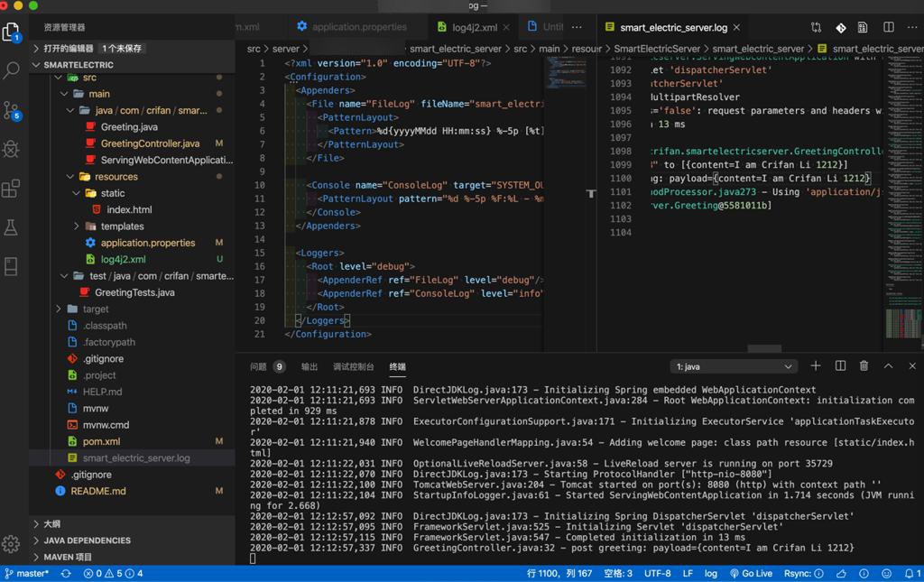Click horizontal scrollbar of log editor
Image resolution: width=924 pixels, height=582 pixels.
(x=764, y=348)
